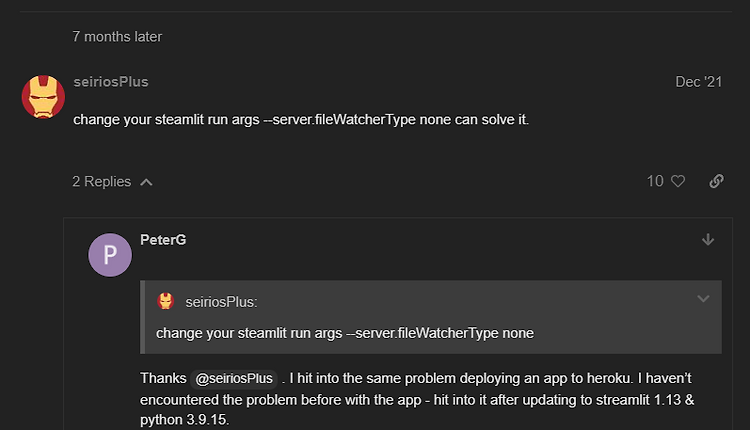View the 10 likes count

click(655, 181)
